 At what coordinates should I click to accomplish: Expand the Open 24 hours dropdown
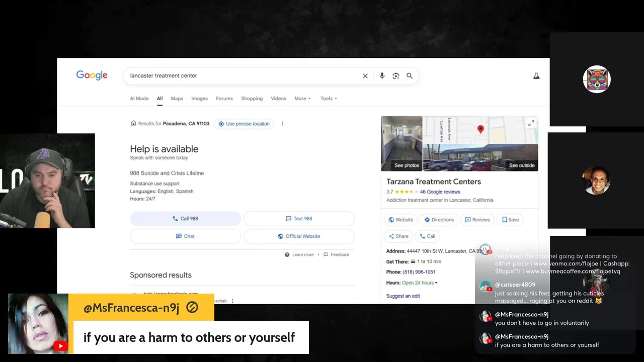(420, 283)
